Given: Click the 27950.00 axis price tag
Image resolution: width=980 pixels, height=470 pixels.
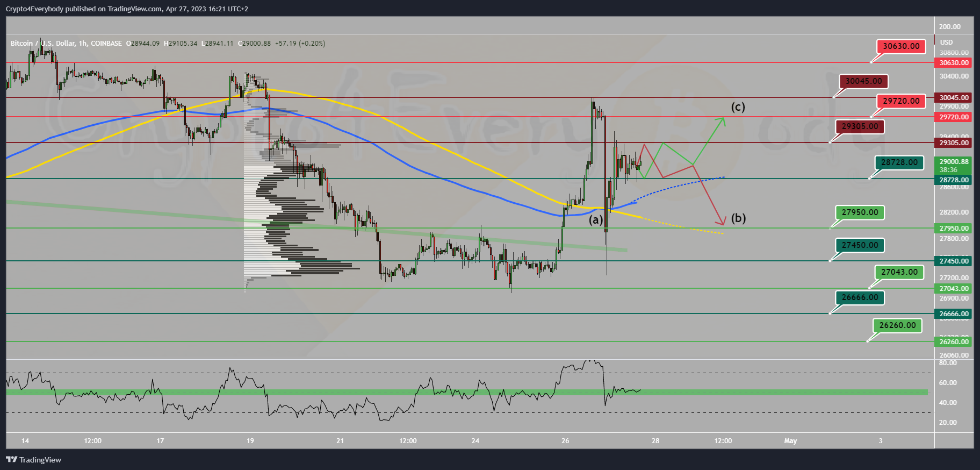Looking at the screenshot, I should click(954, 229).
